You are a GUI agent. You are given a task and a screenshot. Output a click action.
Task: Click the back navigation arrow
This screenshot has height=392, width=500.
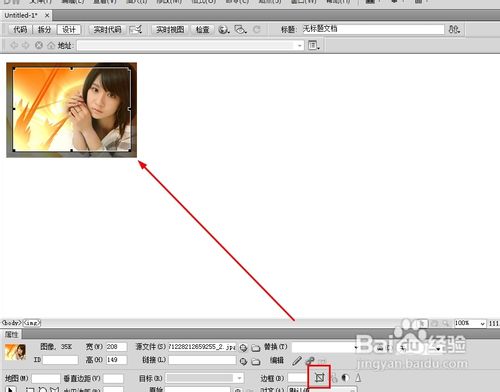pos(14,45)
